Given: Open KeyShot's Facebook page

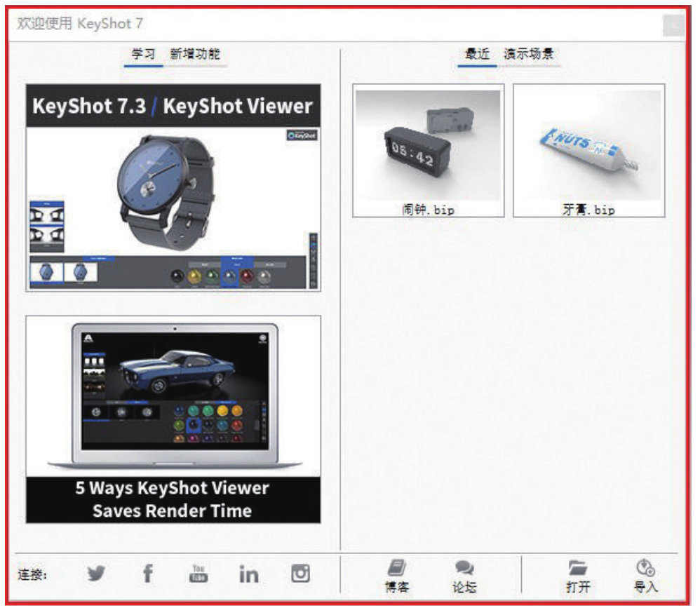Looking at the screenshot, I should pos(147,573).
